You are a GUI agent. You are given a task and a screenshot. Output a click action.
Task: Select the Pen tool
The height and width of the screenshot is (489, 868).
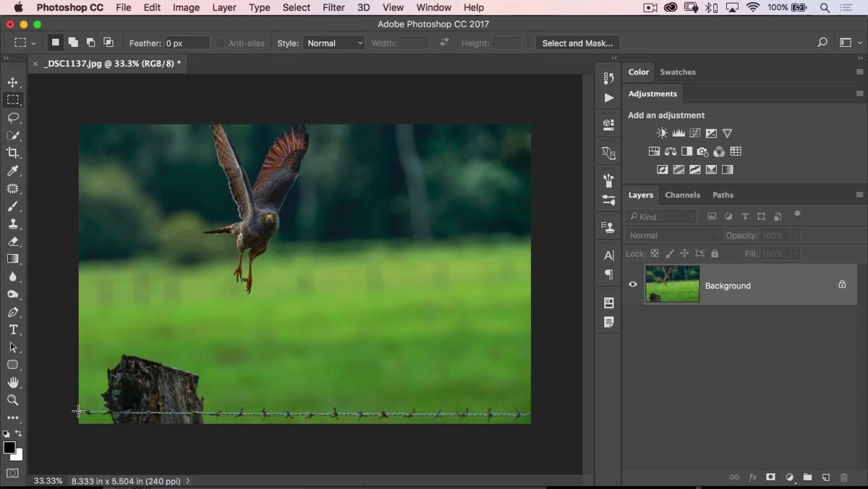pyautogui.click(x=13, y=312)
